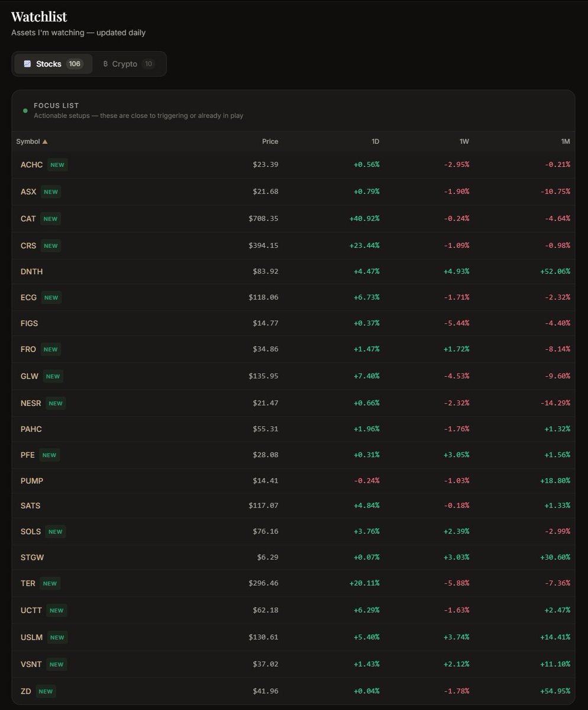
Task: Open the UCTT ticker
Action: (x=31, y=610)
